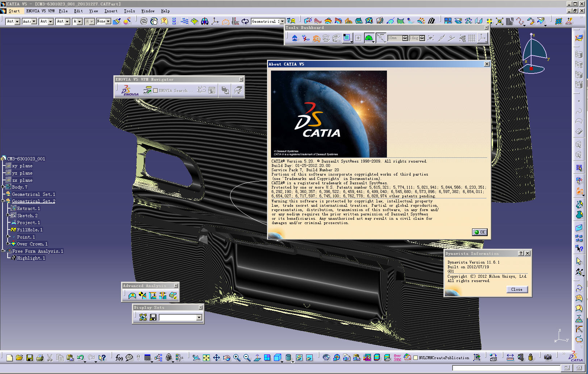
Task: Toggle the NULCMNCreatePublication checkbox
Action: pos(416,358)
